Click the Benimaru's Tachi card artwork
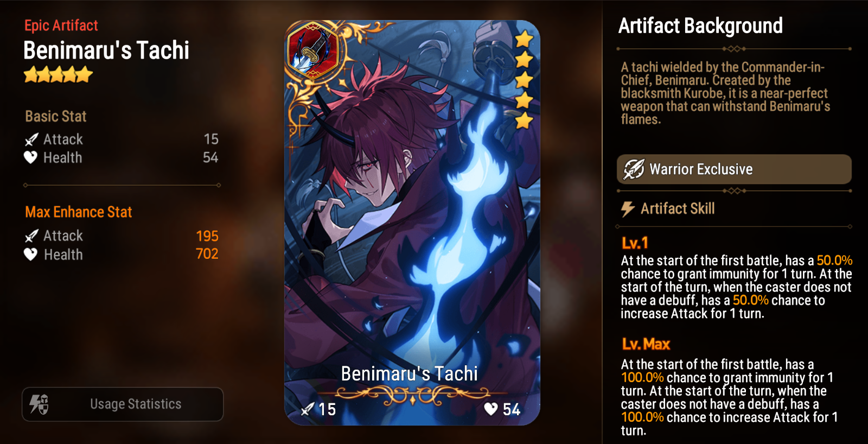 412,223
